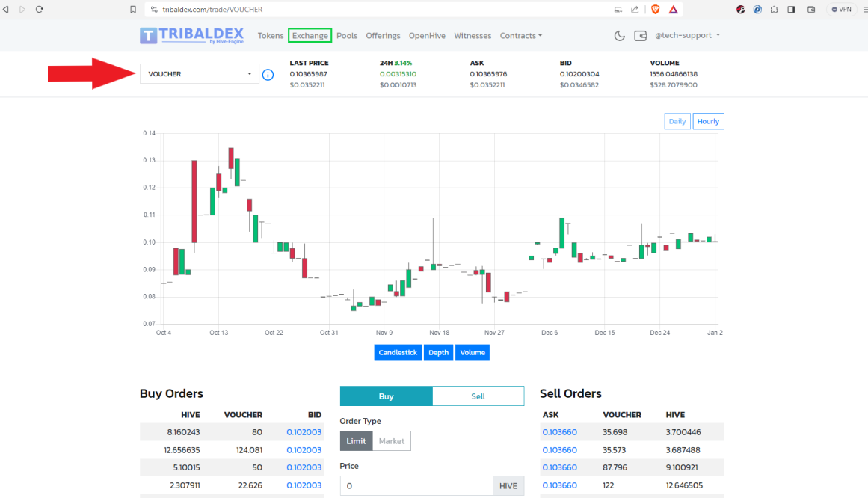Open the browser hamburger main menu
The height and width of the screenshot is (498, 868).
tap(865, 10)
